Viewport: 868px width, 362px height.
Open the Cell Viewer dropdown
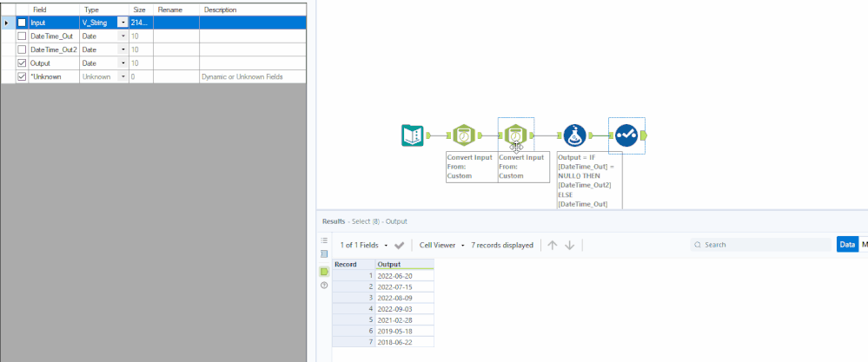441,245
